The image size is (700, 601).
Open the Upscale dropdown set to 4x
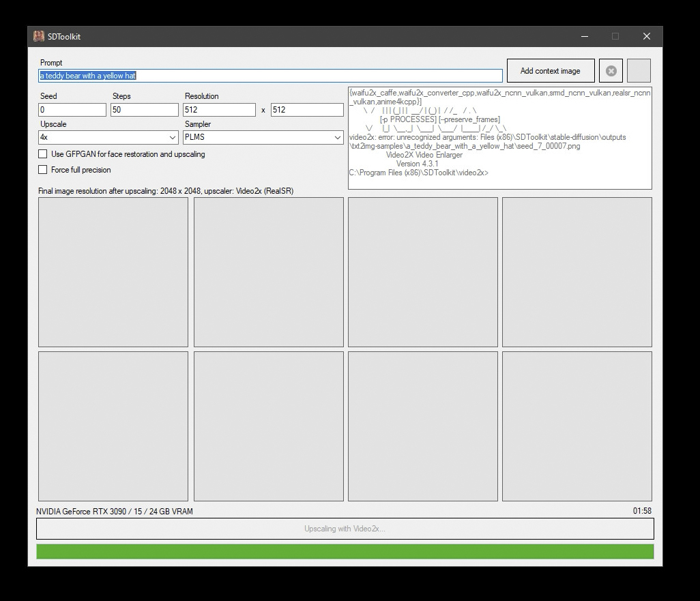point(108,137)
